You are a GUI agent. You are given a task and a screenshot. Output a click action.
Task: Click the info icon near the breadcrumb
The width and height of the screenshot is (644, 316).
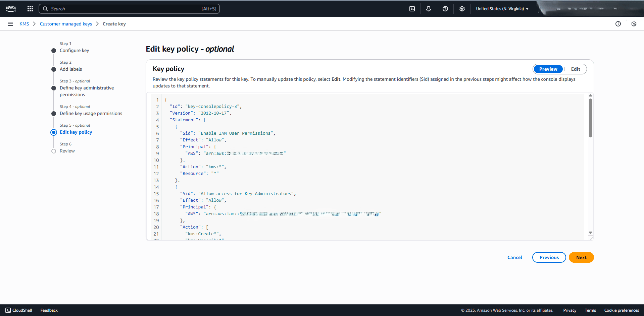point(618,24)
